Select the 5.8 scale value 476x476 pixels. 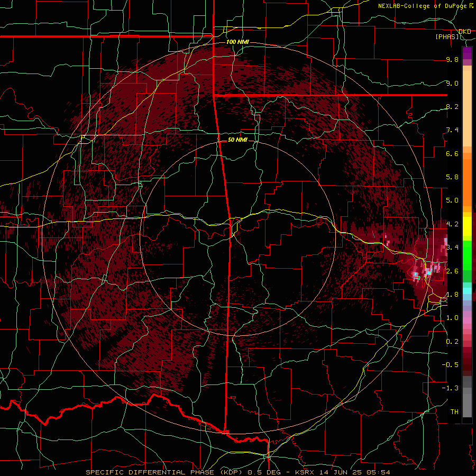452,177
